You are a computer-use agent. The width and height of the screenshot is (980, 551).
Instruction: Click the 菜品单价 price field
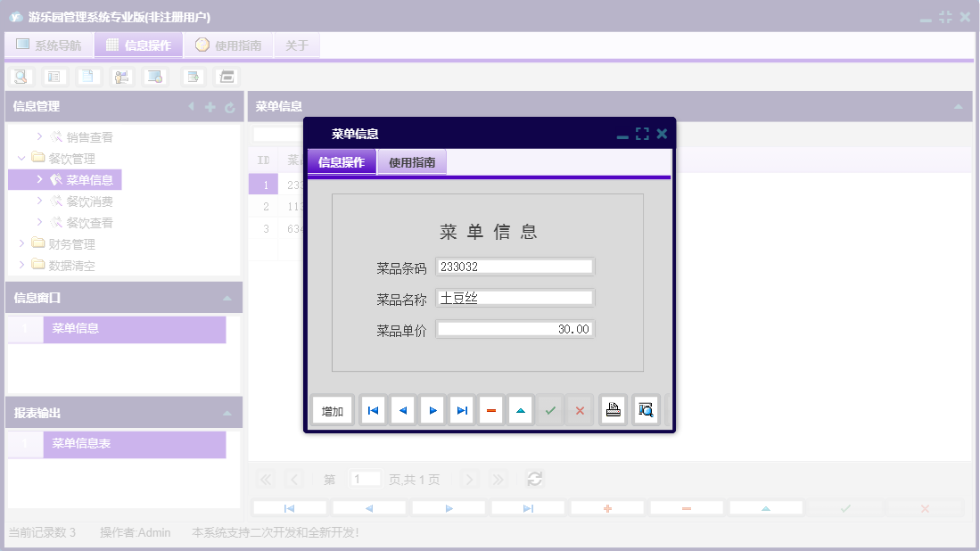pos(515,328)
